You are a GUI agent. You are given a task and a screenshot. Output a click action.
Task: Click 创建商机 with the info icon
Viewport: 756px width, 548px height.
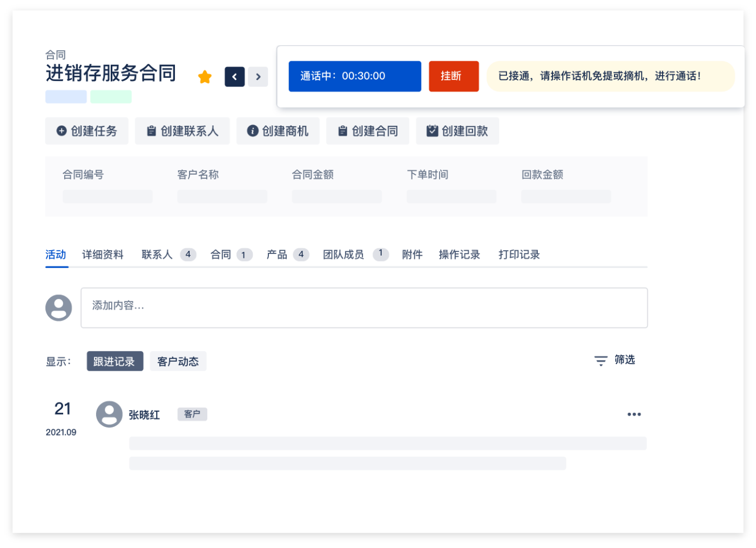point(278,131)
